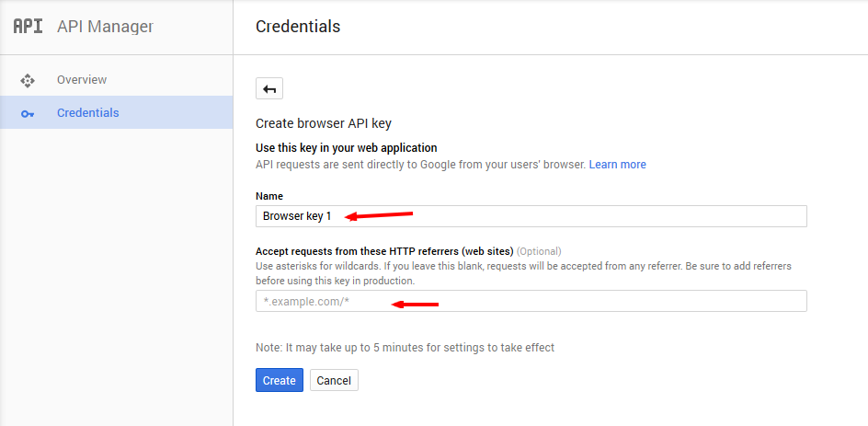Click the Cancel button
Viewport: 868px width, 426px height.
tap(334, 380)
